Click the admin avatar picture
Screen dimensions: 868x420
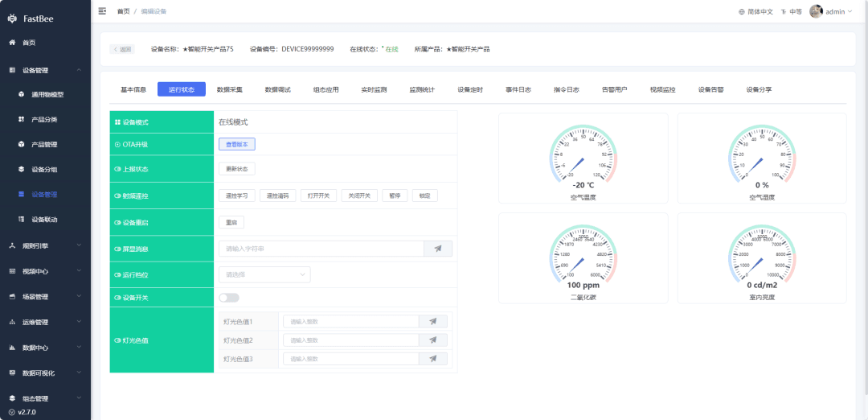coord(816,11)
